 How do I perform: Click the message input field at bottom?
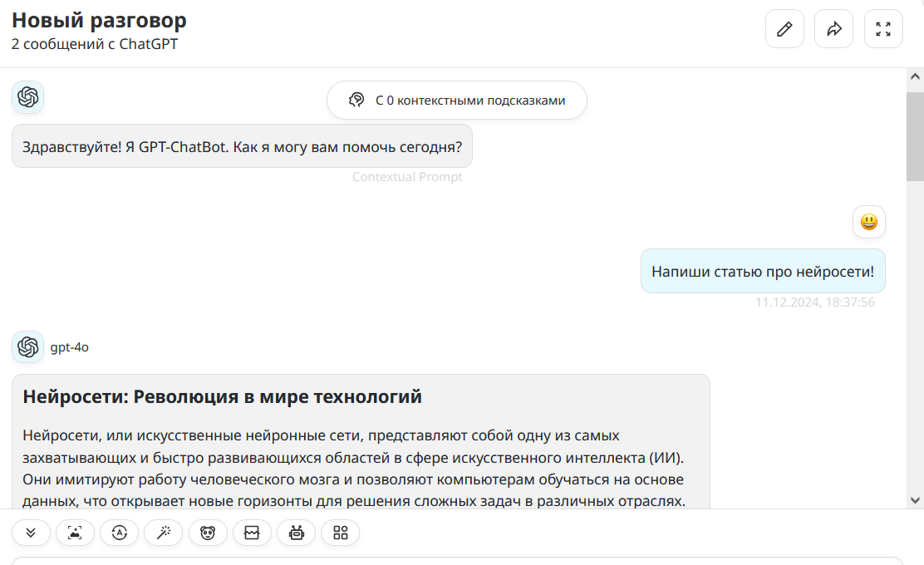[457, 561]
